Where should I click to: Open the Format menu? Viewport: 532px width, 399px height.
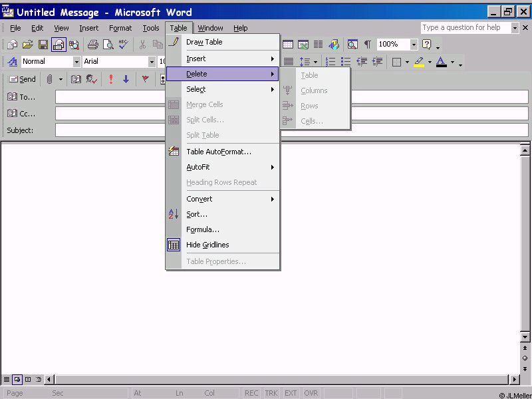tap(120, 28)
